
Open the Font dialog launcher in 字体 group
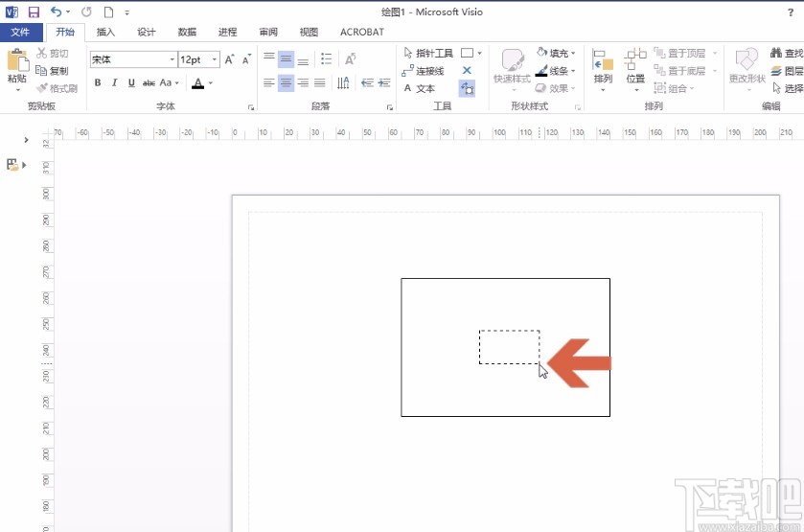[251, 107]
